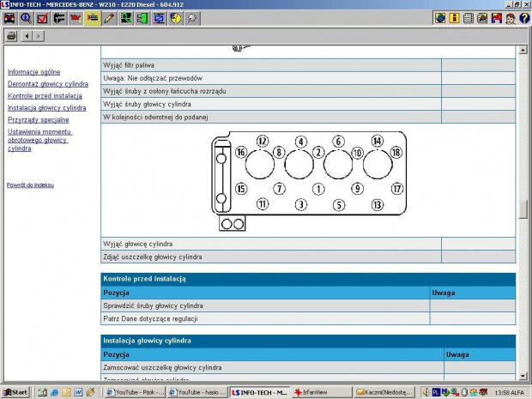Viewport: 532px width, 399px height.
Task: Jump to Kontrole przed instalacją section
Action: coord(45,96)
